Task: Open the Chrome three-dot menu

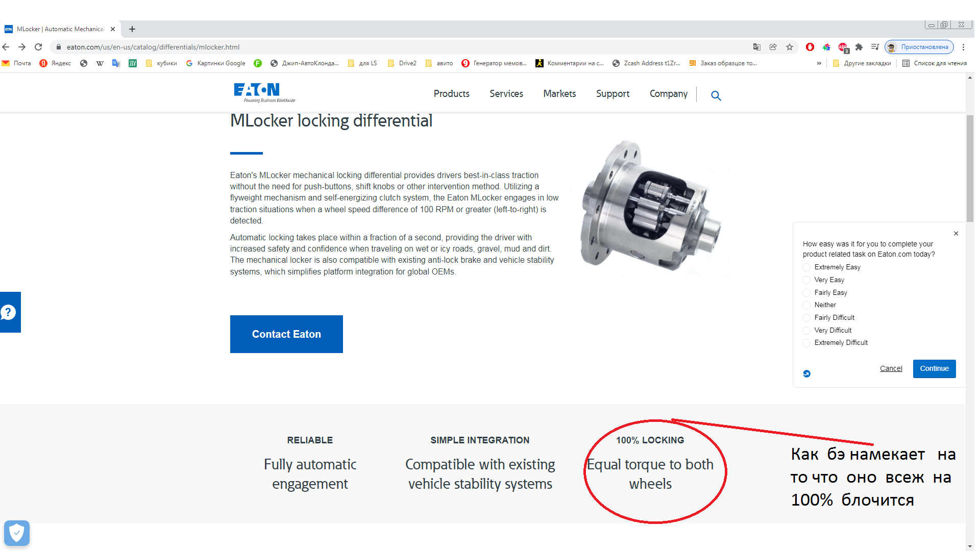Action: pos(963,47)
